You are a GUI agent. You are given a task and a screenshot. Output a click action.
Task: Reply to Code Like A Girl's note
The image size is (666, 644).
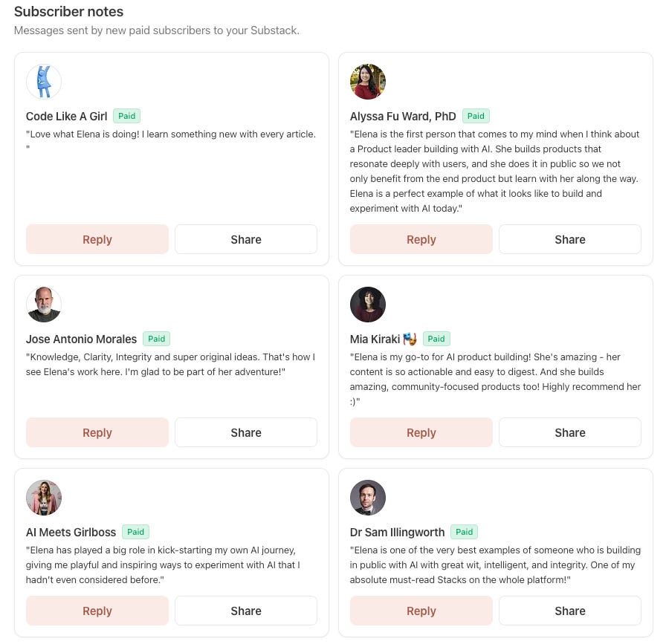point(97,239)
